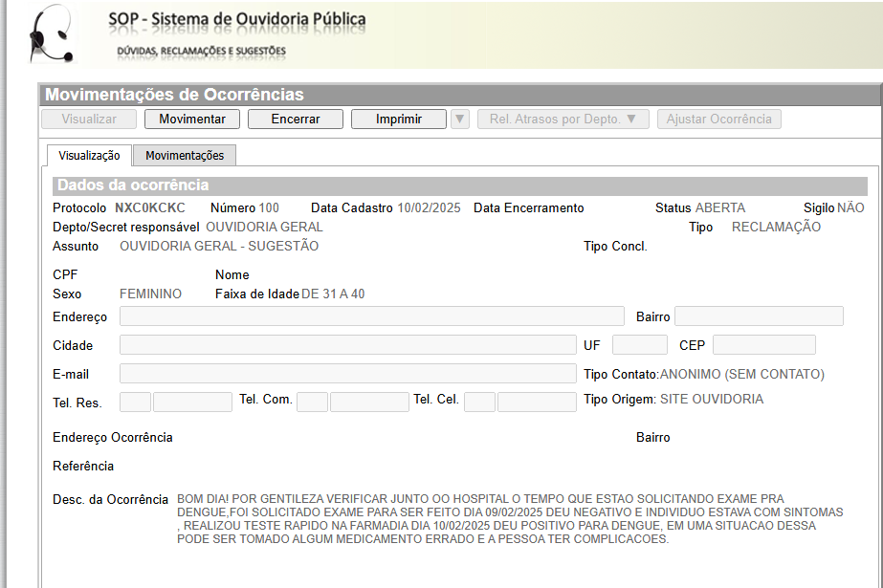Click the Movimentar button
Viewport: 883px width, 588px height.
(192, 120)
